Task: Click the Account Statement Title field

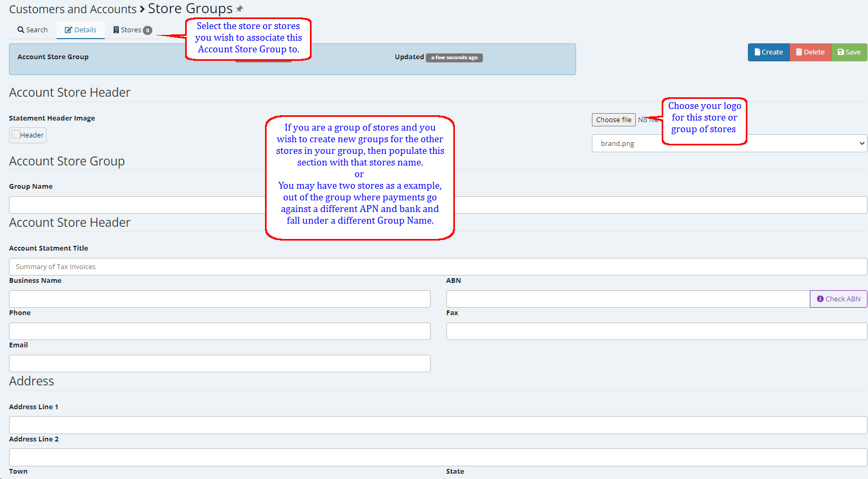Action: (438, 267)
